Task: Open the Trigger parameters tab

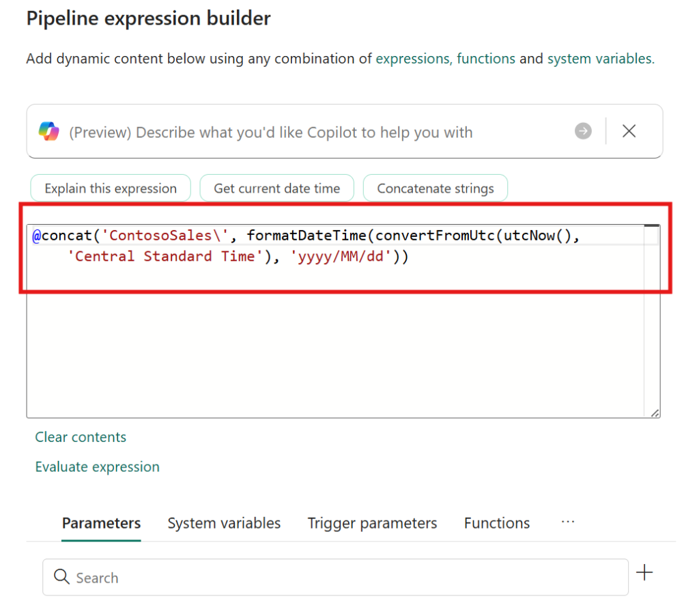Action: coord(372,523)
